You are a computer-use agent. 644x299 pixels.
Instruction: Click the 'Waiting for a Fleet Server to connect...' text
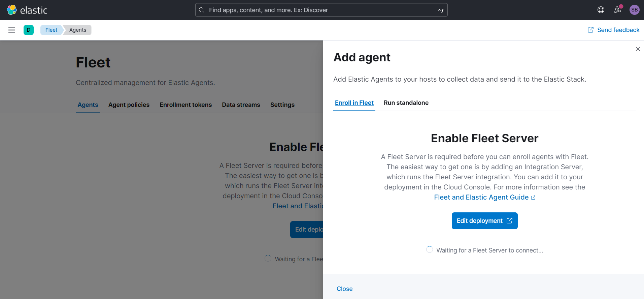click(489, 250)
